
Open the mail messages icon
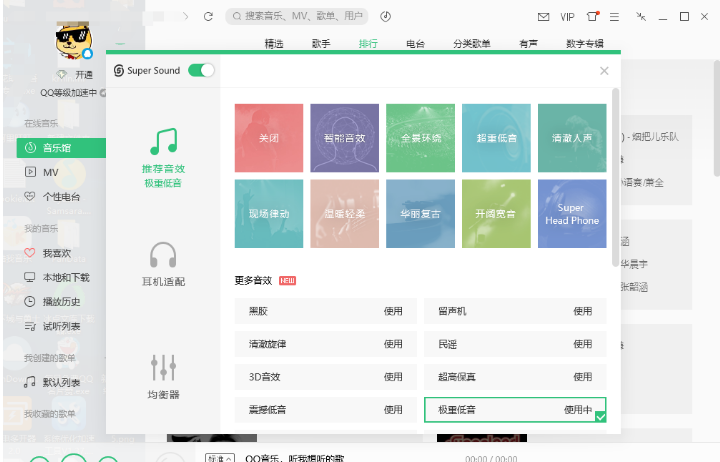coord(543,17)
